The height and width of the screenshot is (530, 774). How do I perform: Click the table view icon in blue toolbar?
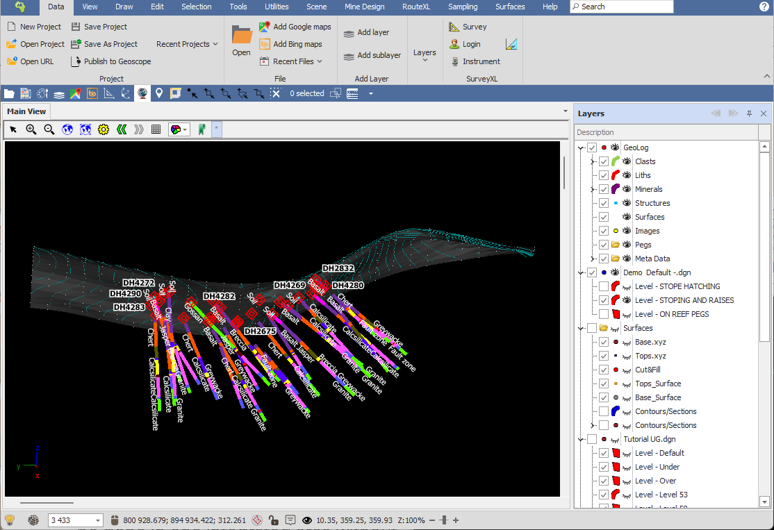pyautogui.click(x=352, y=93)
